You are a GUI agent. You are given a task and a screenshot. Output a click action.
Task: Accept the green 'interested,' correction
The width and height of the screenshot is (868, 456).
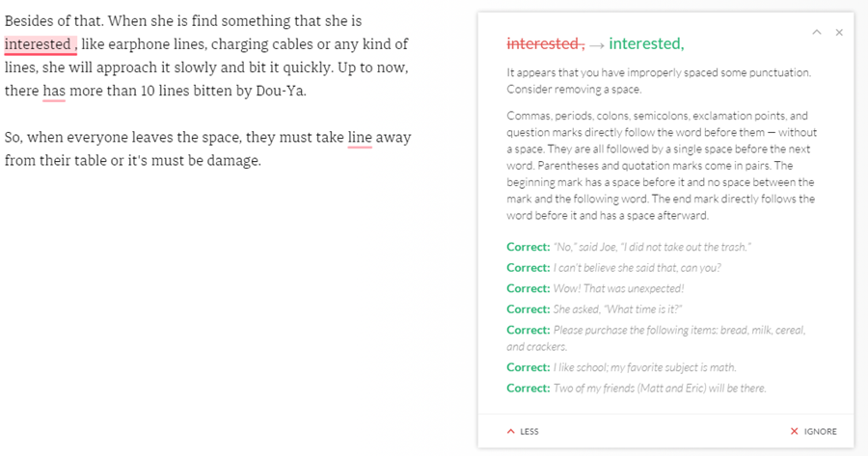(646, 43)
